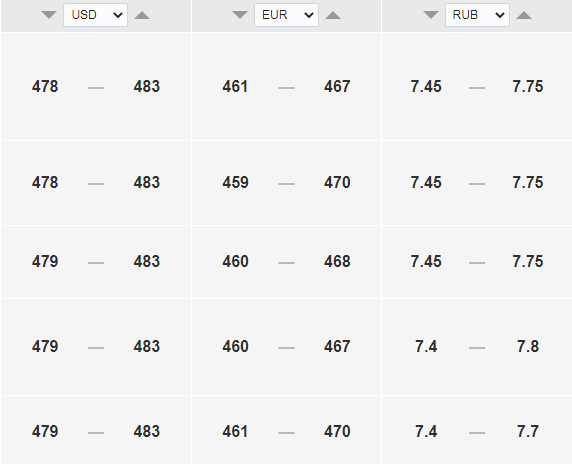
Task: Open the RUB currency dropdown
Action: (x=477, y=15)
